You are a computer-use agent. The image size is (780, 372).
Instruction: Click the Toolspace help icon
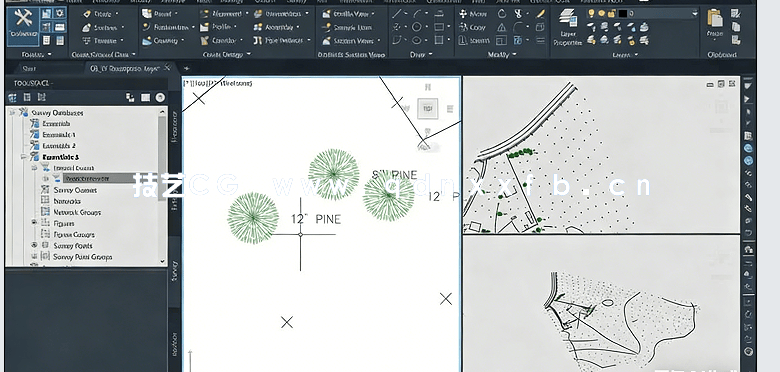point(160,97)
